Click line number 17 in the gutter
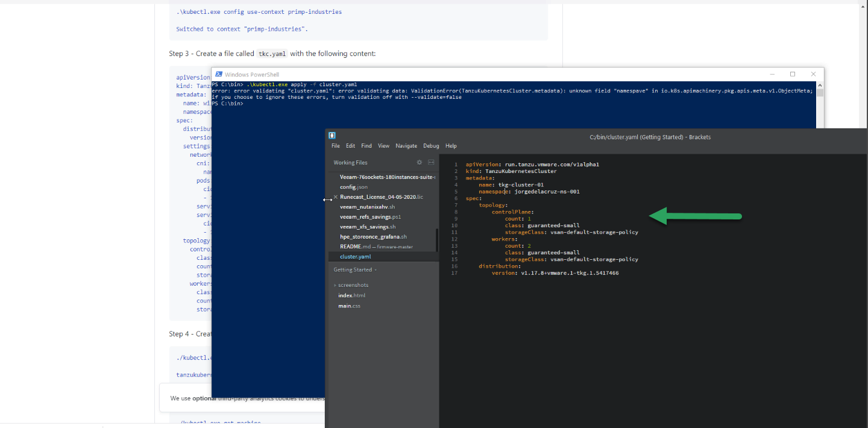Image resolution: width=868 pixels, height=428 pixels. point(454,273)
